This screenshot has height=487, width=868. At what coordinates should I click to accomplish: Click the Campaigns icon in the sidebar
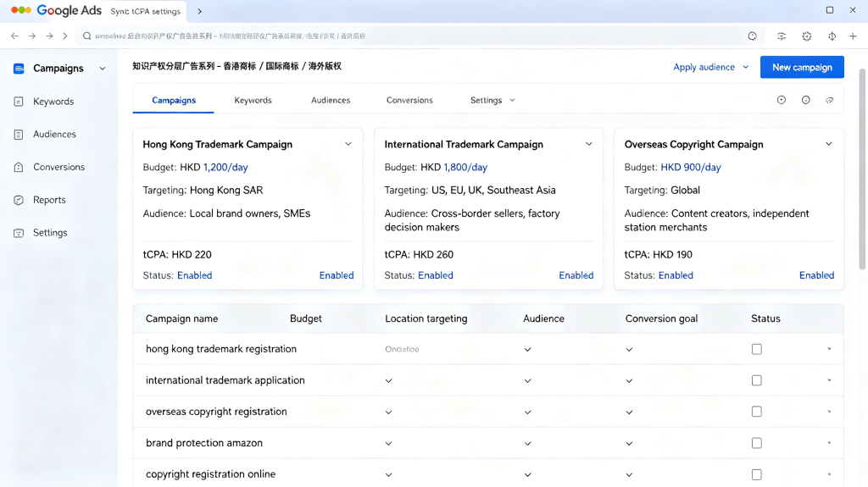tap(19, 69)
